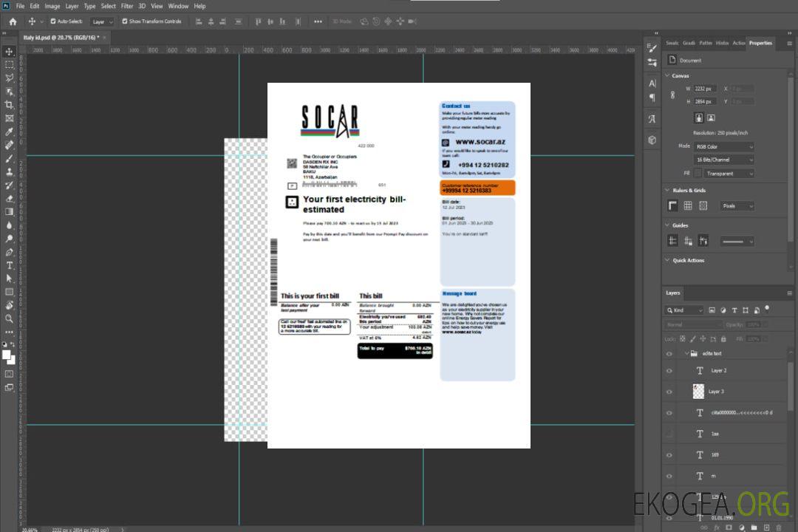Select the Move tool in the toolbar
Screen dimensions: 798x532
[x=10, y=51]
